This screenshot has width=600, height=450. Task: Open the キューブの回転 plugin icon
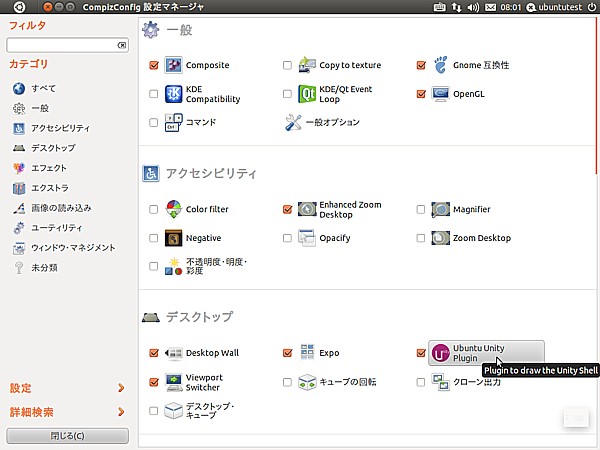307,382
